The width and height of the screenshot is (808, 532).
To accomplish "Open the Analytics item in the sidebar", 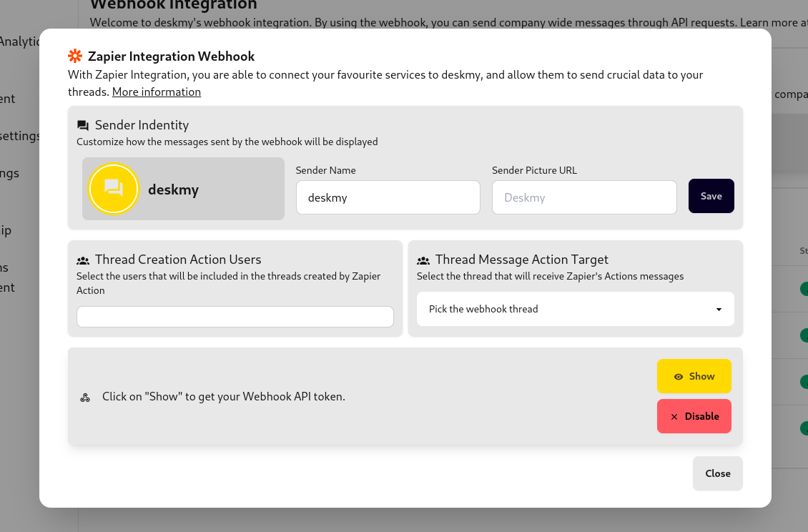I will tap(20, 41).
